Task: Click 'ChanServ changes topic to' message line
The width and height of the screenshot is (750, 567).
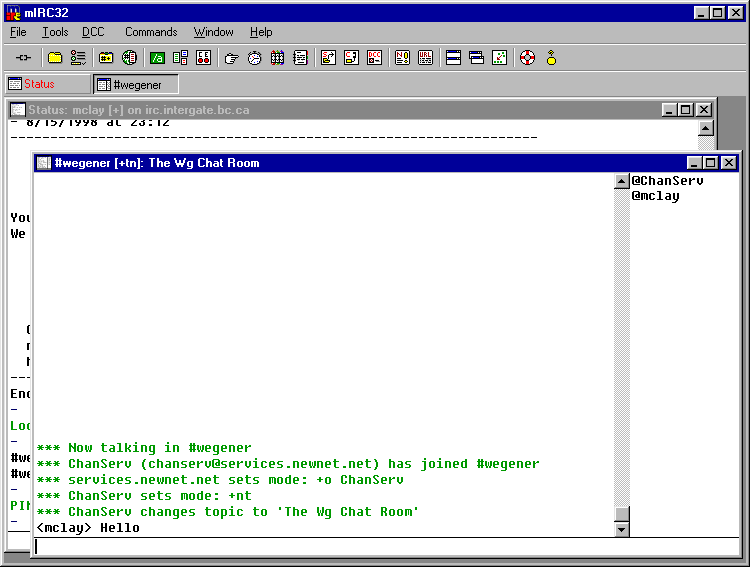Action: pyautogui.click(x=228, y=512)
